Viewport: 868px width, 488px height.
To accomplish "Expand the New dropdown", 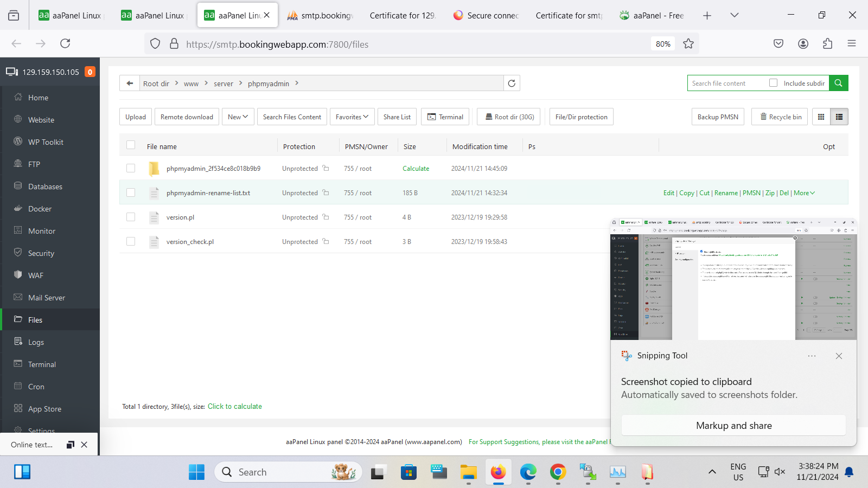I will (x=238, y=117).
